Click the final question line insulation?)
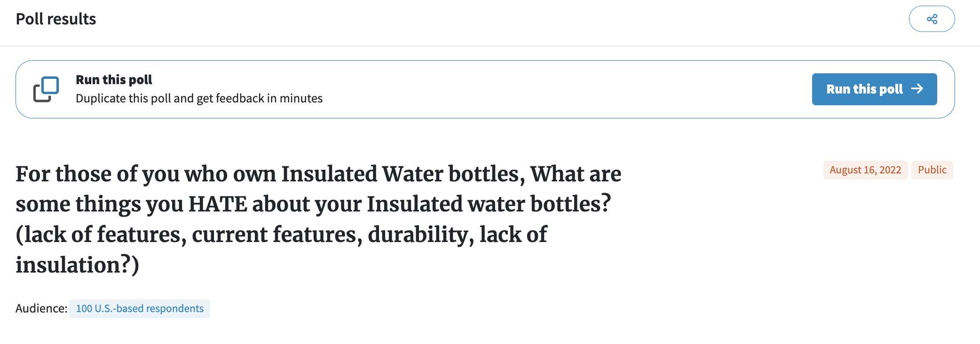The image size is (980, 344). [x=78, y=265]
